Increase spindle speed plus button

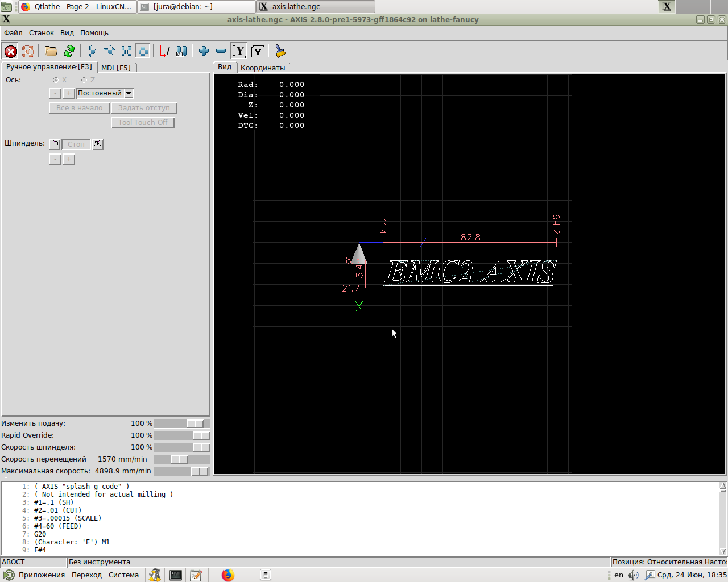(x=69, y=160)
